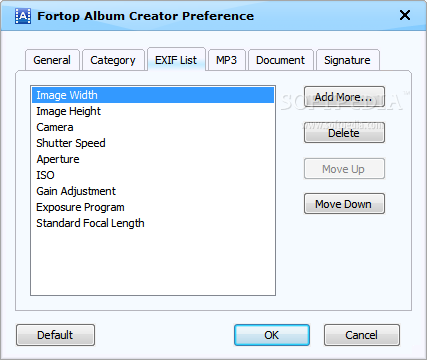Select the Image Height entry
Viewport: 427px width, 360px height.
153,111
